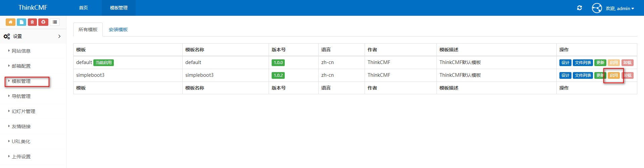Open 上传设置 in the sidebar
The width and height of the screenshot is (644, 168).
tap(21, 157)
